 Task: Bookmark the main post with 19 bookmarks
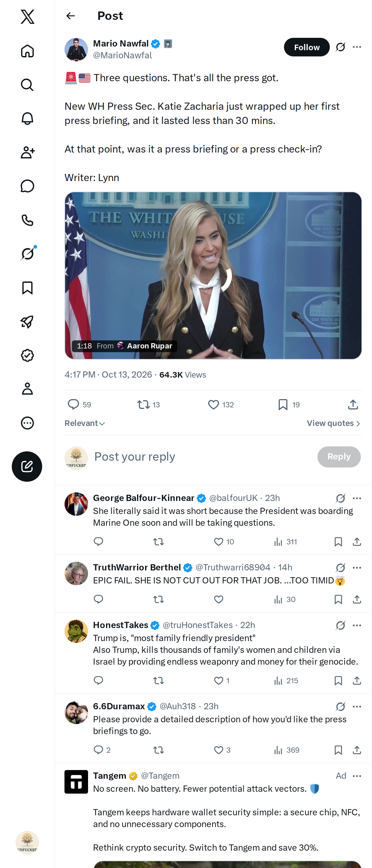[289, 404]
